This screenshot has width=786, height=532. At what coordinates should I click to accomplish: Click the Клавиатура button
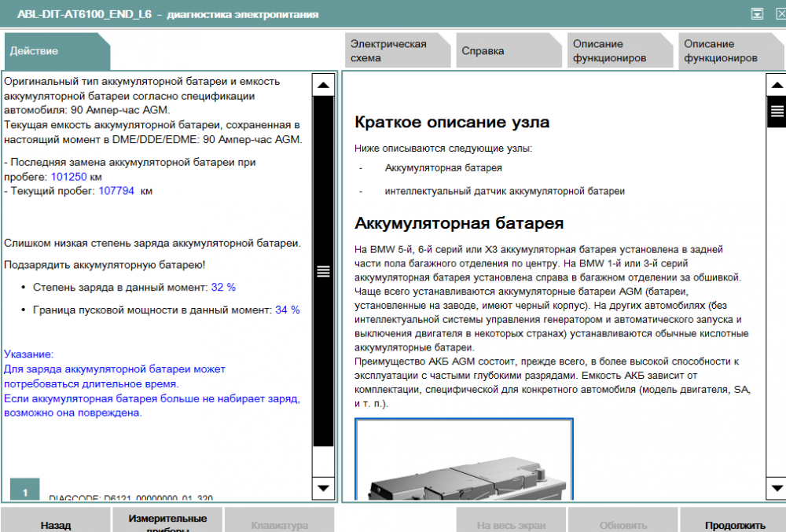pos(279,523)
